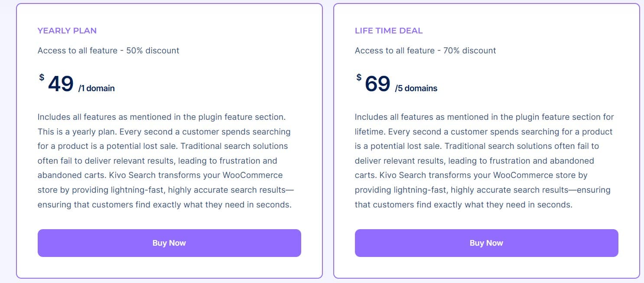The height and width of the screenshot is (283, 644).
Task: Click the 70% discount subtitle text
Action: pos(425,50)
